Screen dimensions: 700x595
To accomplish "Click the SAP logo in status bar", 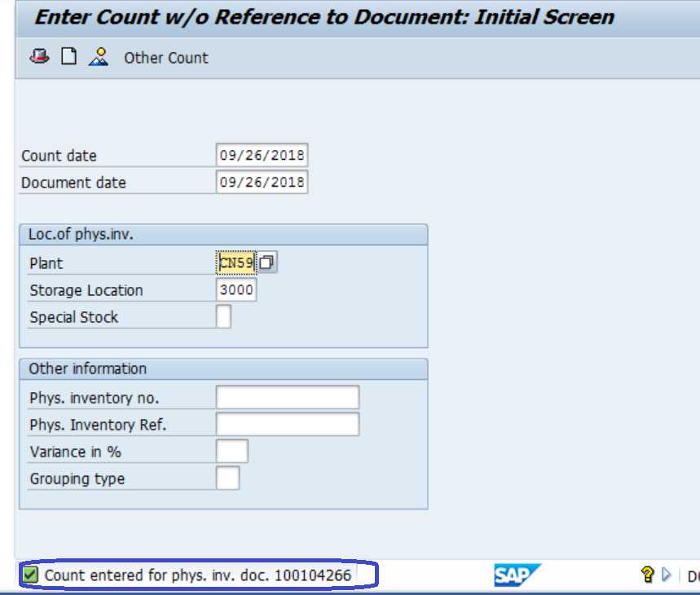I will (517, 575).
